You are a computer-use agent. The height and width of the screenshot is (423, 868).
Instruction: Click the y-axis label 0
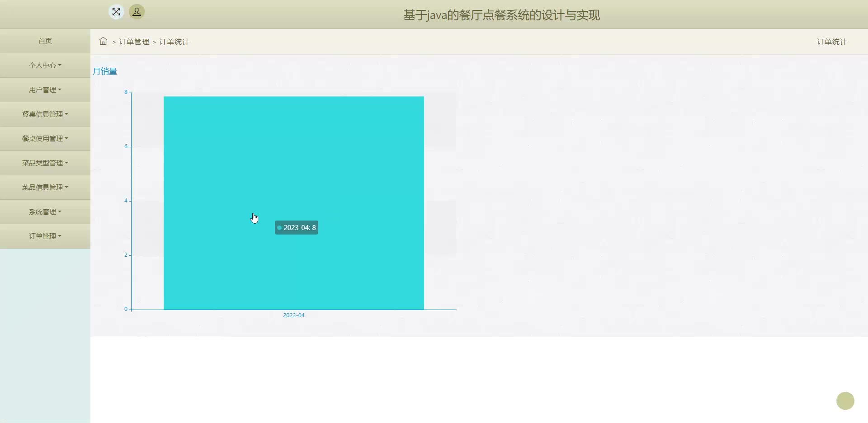tap(126, 309)
